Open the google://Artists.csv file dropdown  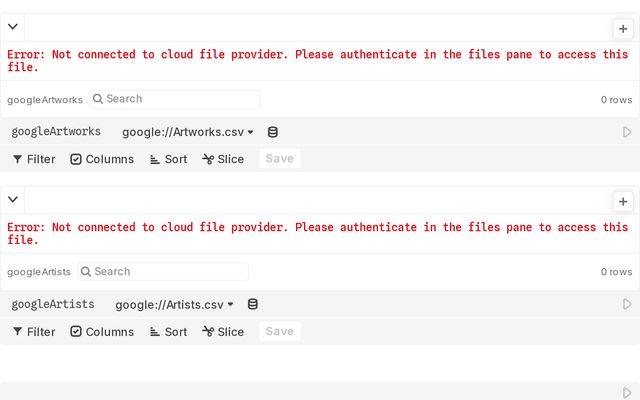tap(174, 304)
